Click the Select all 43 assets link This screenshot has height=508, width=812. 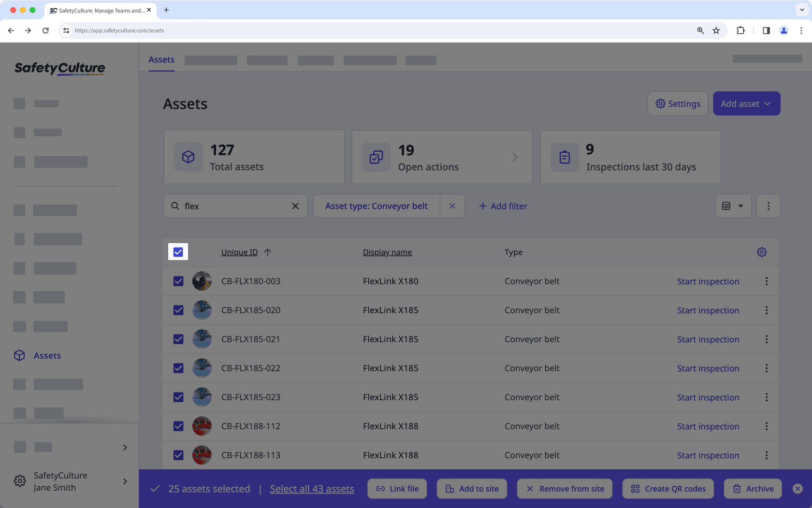(312, 489)
